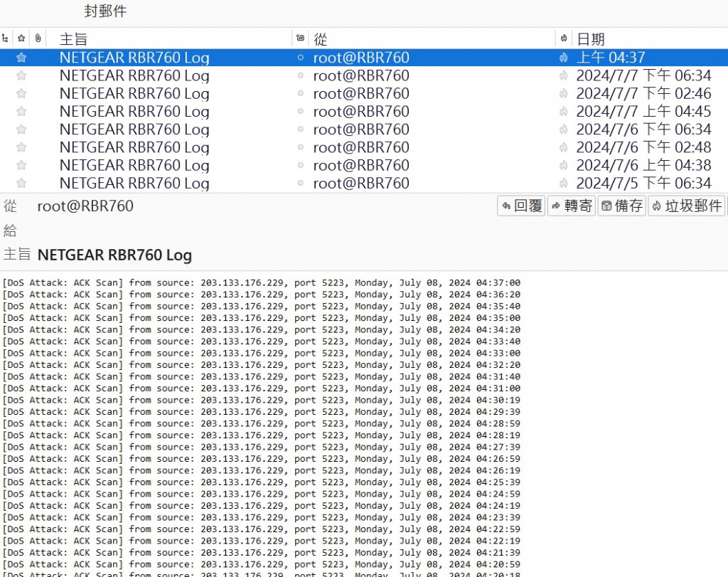Click junk-status column header icon beside 日期

point(564,38)
